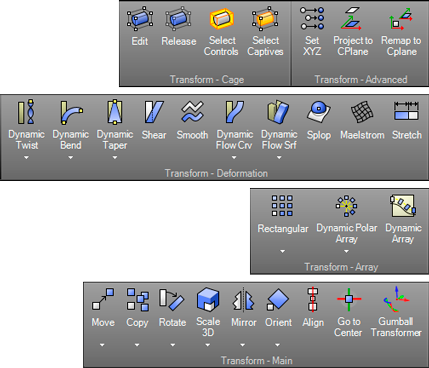The height and width of the screenshot is (368, 429).
Task: Click the Go to Center icon
Action: click(x=349, y=299)
